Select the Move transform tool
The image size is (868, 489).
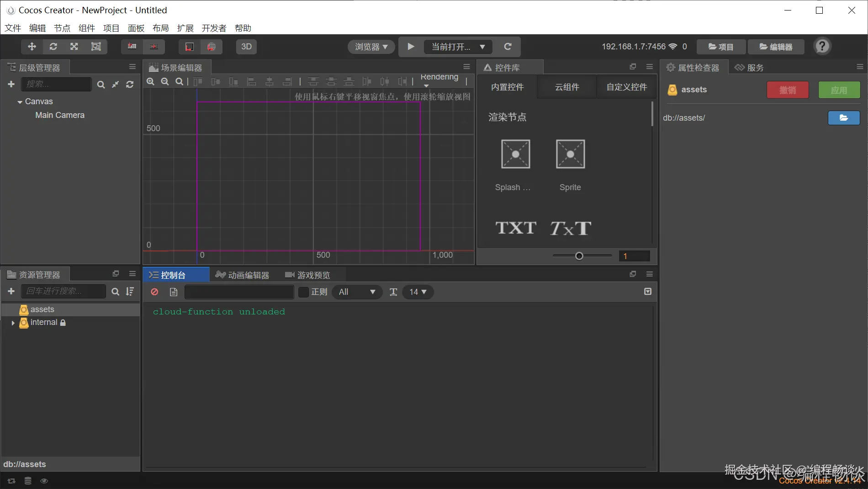click(31, 46)
